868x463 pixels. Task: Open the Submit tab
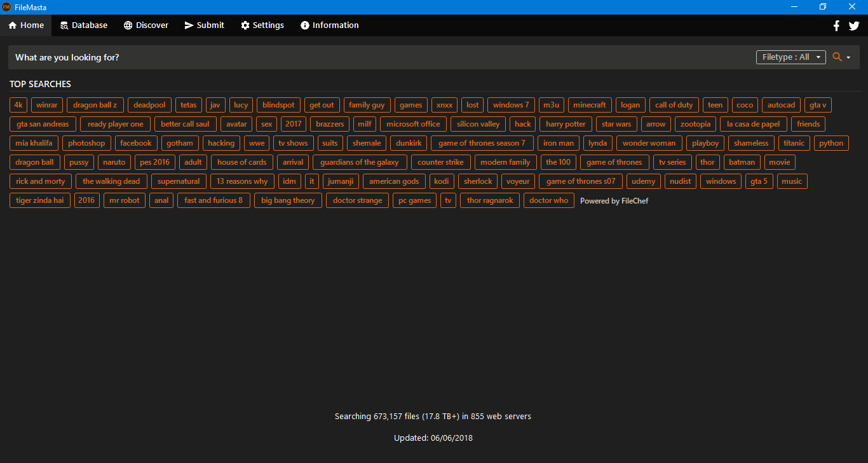205,25
